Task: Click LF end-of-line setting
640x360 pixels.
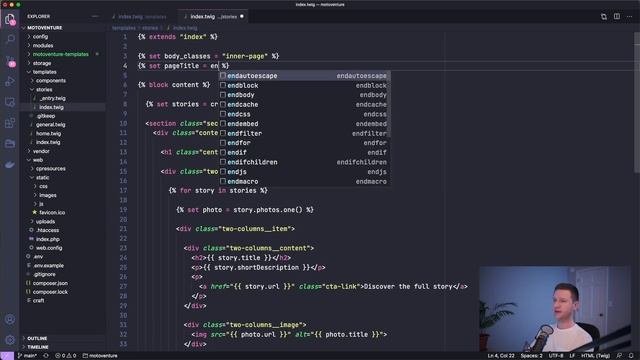Action: 572,356
